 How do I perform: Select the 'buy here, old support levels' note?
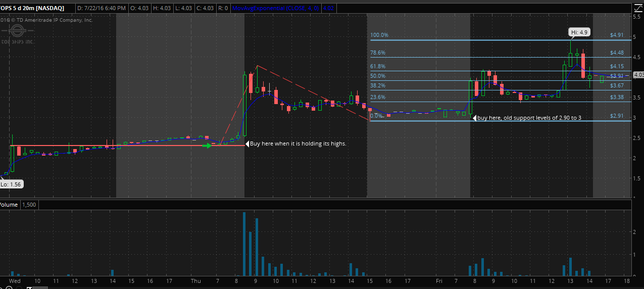click(529, 118)
